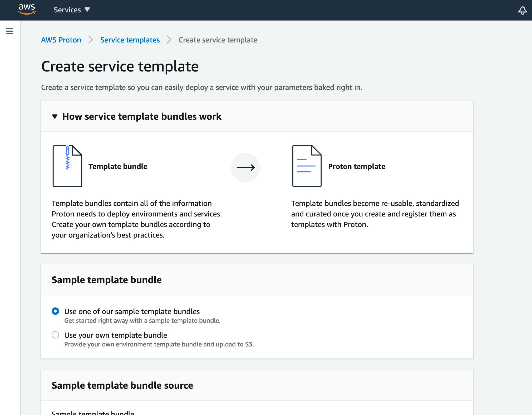Image resolution: width=532 pixels, height=415 pixels.
Task: Click the How service template bundles work heading
Action: pos(142,117)
